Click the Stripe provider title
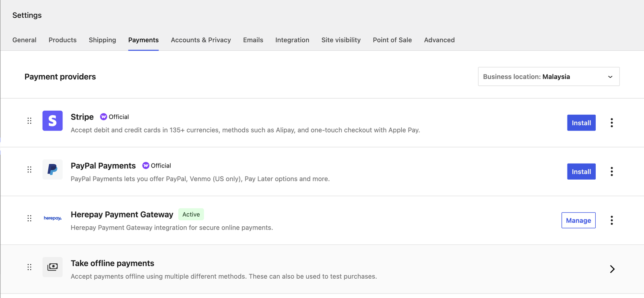The image size is (644, 298). click(82, 117)
